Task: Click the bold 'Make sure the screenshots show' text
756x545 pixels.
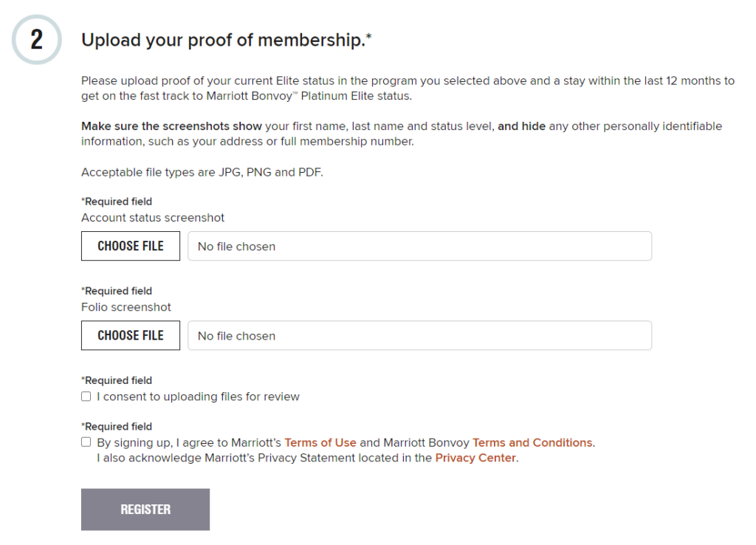Action: (x=171, y=126)
